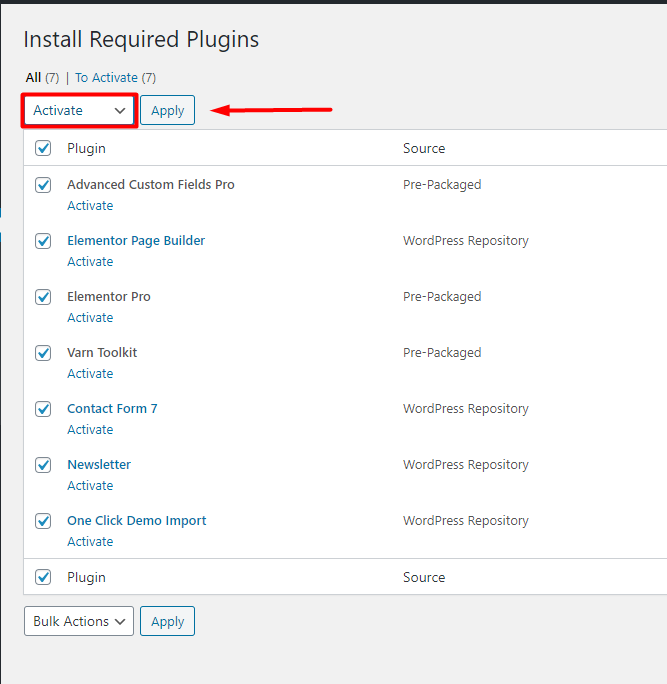667x684 pixels.
Task: Click Activate under Advanced Custom Fields Pro
Action: 90,206
